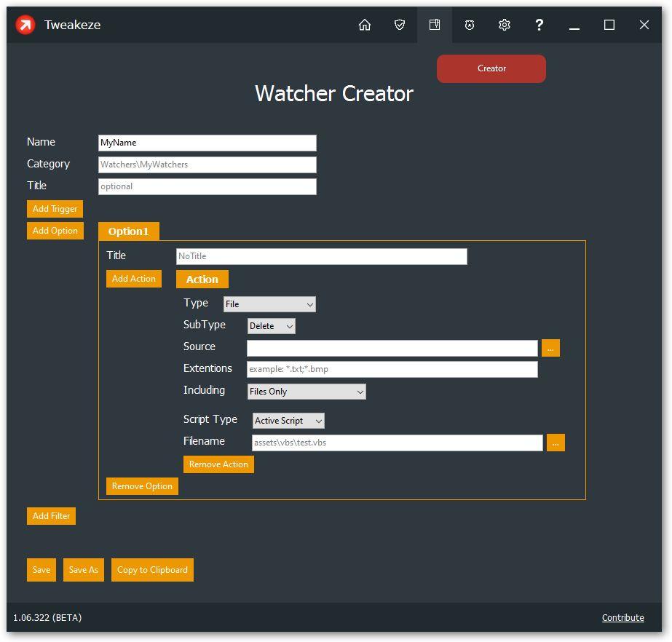This screenshot has width=672, height=642.
Task: Click Copy to Clipboard button
Action: (153, 569)
